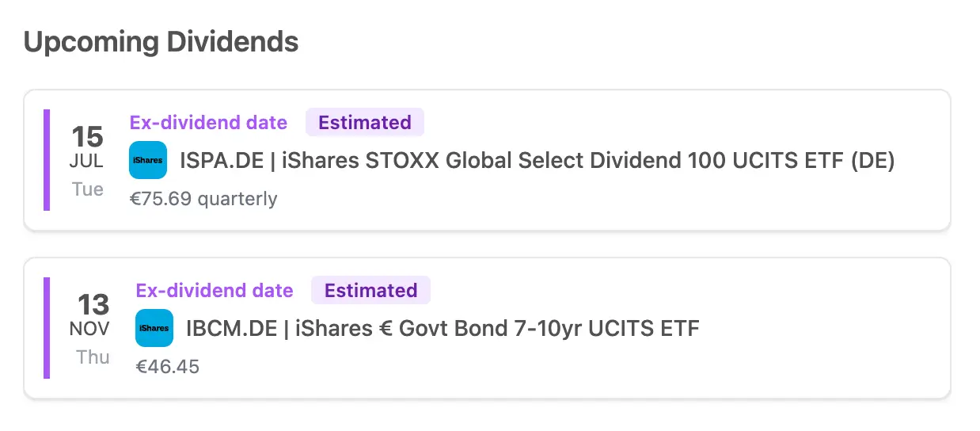Select the Ex-dividend date label for ISPA.DE
The image size is (980, 431).
208,123
